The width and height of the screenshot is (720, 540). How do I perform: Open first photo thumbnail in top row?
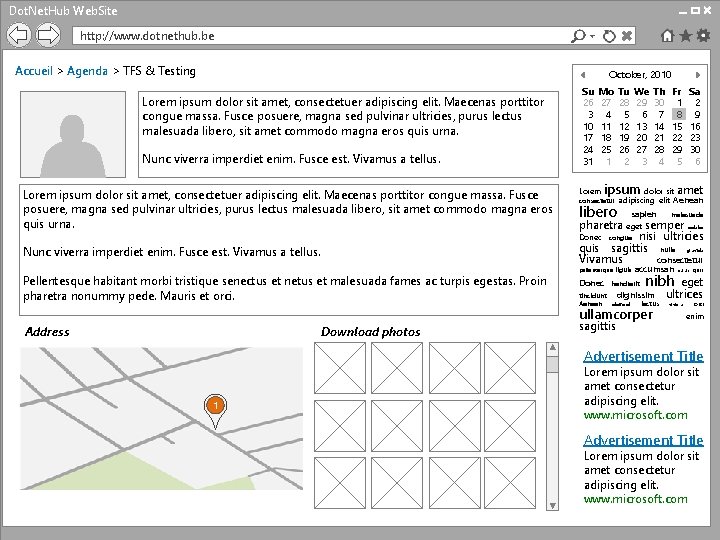click(x=340, y=368)
